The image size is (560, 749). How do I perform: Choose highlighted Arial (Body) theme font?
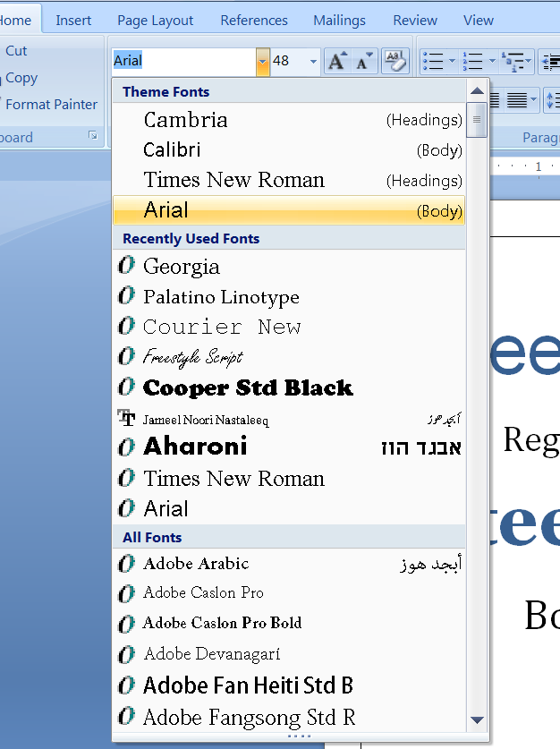click(289, 210)
